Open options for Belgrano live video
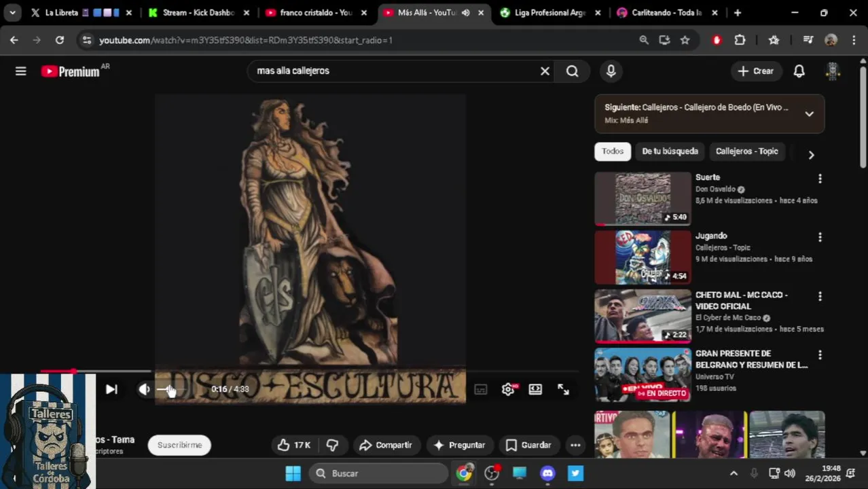868x489 pixels. (x=820, y=355)
